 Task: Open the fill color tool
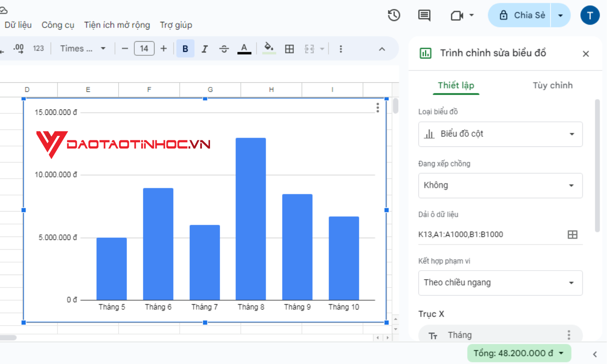click(x=269, y=49)
